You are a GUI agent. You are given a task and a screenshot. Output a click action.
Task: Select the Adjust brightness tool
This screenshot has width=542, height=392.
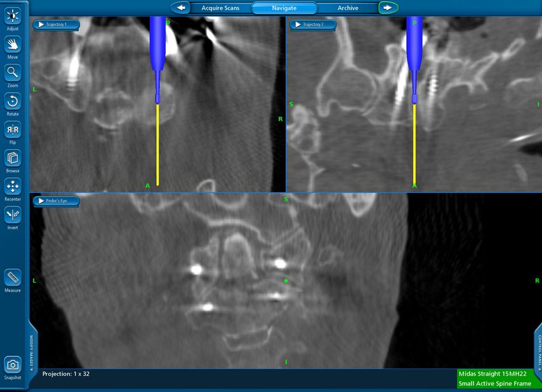pyautogui.click(x=13, y=16)
